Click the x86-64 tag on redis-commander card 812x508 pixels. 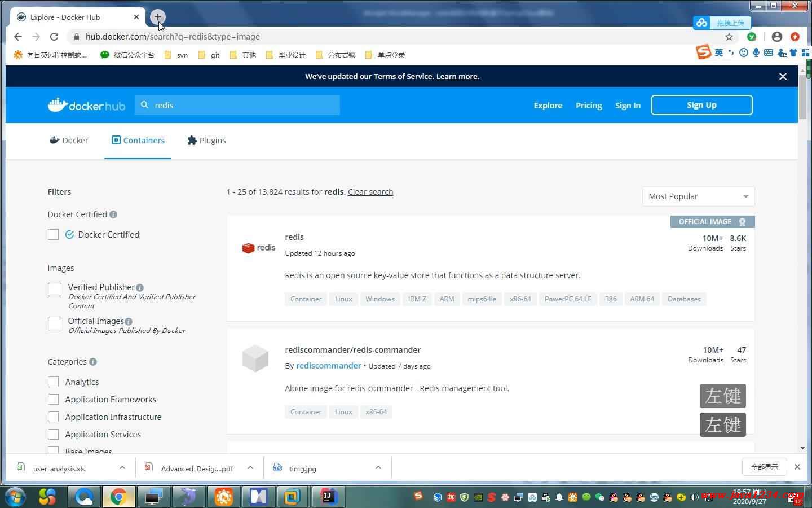pos(376,412)
